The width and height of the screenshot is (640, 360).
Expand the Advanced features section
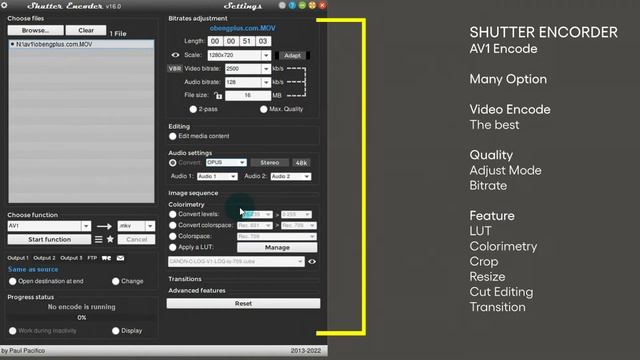click(x=197, y=291)
